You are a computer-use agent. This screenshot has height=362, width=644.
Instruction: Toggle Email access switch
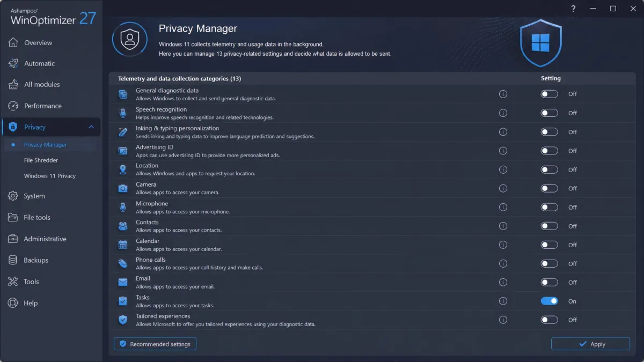pos(549,282)
